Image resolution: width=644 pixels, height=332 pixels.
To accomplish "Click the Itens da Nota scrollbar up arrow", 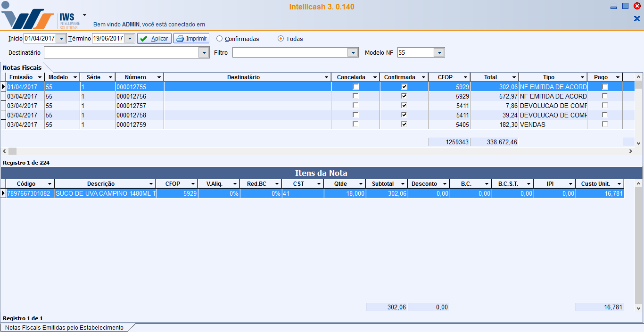I will (x=639, y=183).
